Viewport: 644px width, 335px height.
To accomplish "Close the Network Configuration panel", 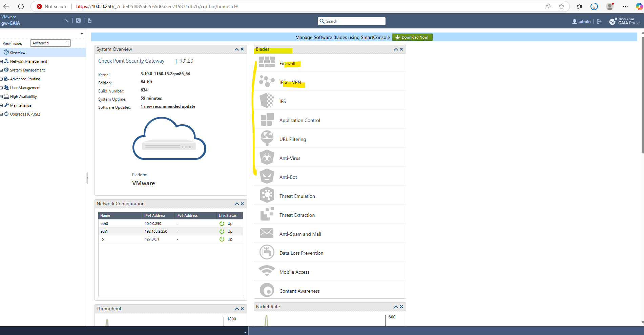I will [x=242, y=204].
